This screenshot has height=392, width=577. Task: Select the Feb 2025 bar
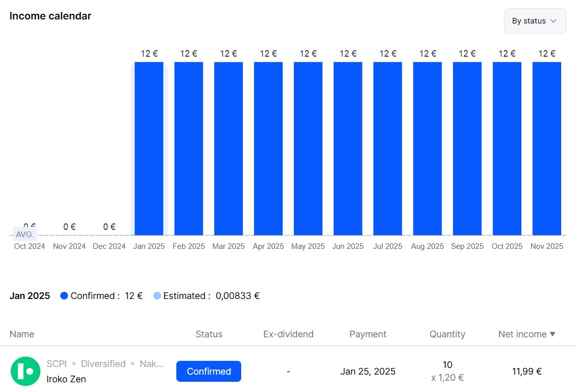pyautogui.click(x=189, y=149)
